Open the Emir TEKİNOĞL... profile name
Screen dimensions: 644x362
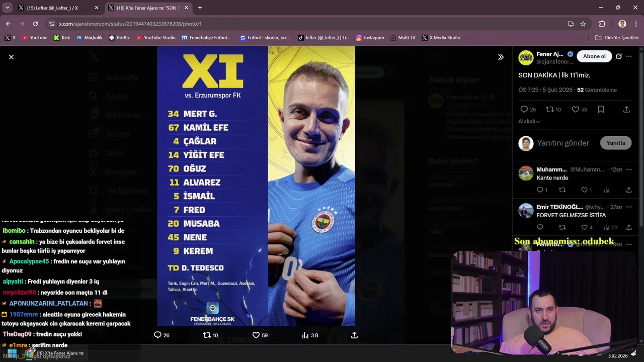pos(559,207)
